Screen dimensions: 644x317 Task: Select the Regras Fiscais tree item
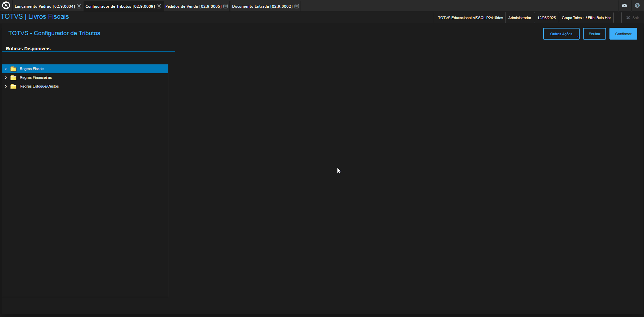[85, 69]
